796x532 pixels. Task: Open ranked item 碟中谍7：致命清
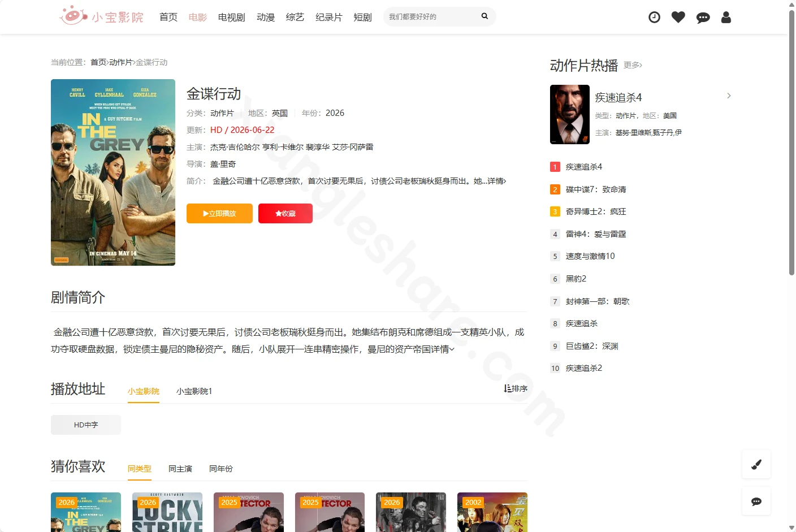click(596, 189)
